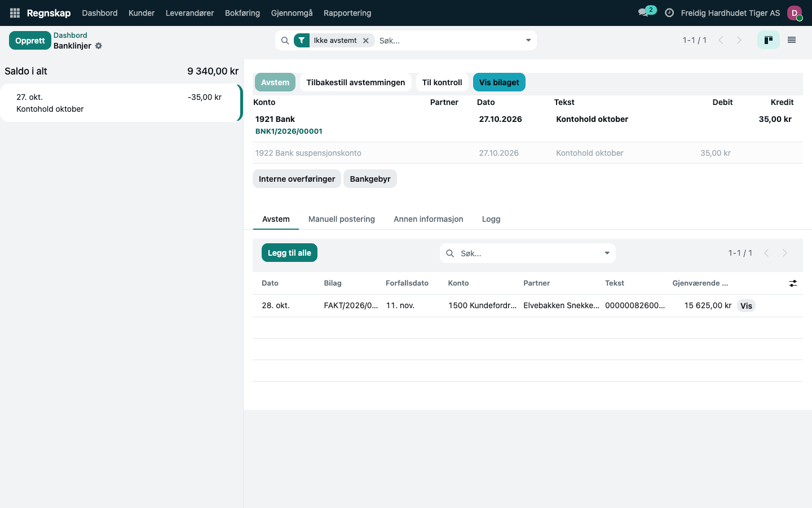
Task: Click Vis on Elvebakken invoice row
Action: click(x=746, y=306)
